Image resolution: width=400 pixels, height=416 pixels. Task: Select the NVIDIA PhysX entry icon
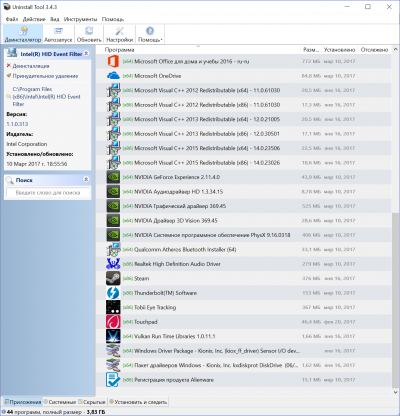113,235
